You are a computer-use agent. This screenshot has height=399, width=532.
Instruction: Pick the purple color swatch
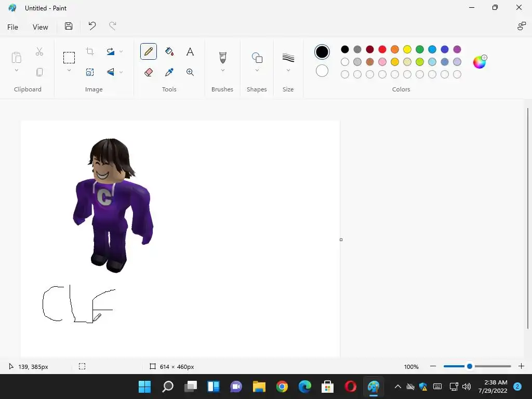point(457,49)
